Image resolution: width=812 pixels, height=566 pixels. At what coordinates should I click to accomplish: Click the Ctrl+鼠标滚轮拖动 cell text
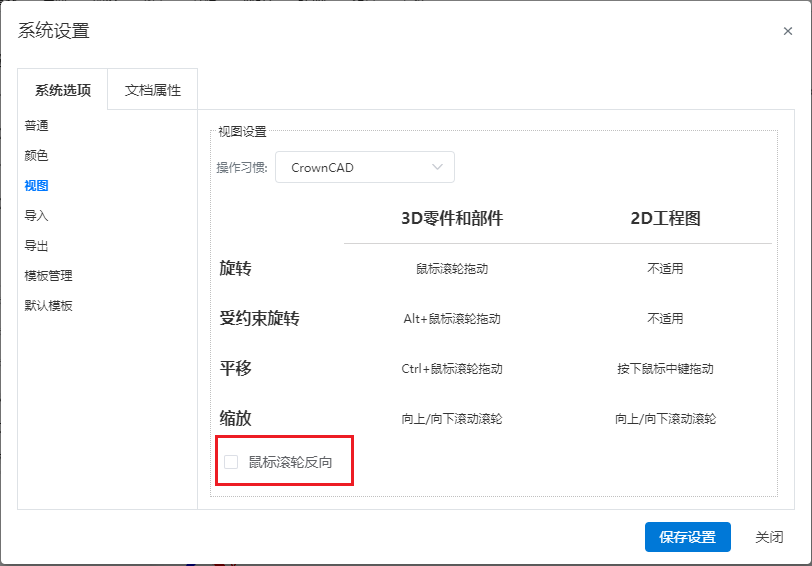(x=452, y=369)
